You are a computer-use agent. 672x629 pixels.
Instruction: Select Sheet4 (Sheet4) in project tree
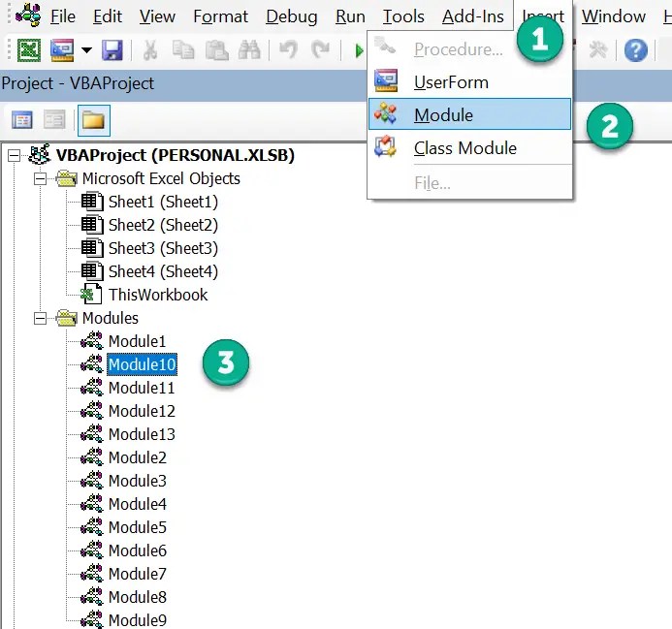[x=163, y=271]
